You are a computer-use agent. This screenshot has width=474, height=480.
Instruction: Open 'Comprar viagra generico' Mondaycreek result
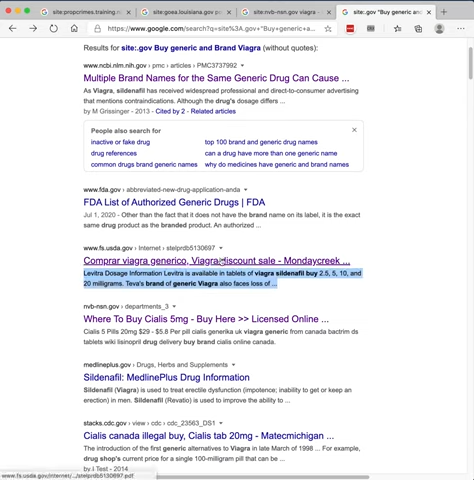pos(217,261)
